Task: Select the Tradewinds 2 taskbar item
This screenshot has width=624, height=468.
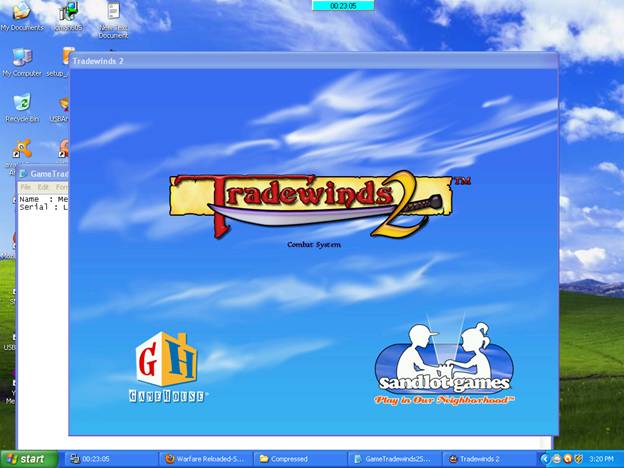Action: 489,459
